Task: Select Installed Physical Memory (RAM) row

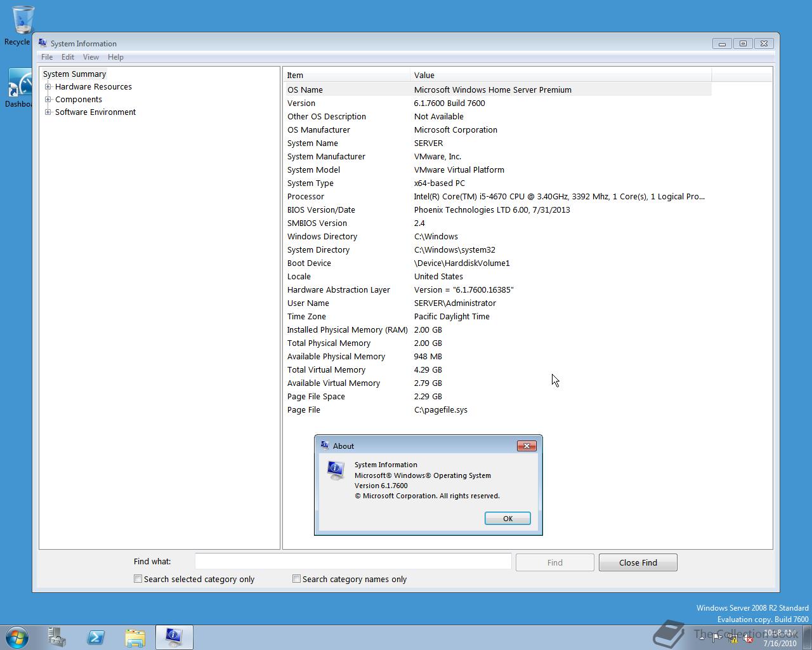Action: pos(497,330)
